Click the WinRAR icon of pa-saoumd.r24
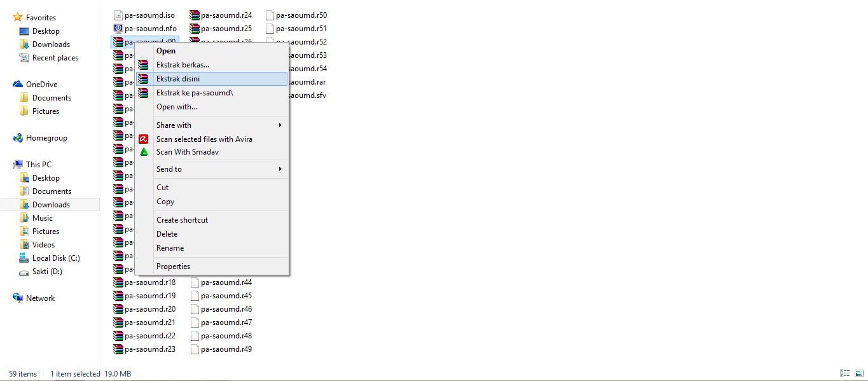 pos(195,15)
